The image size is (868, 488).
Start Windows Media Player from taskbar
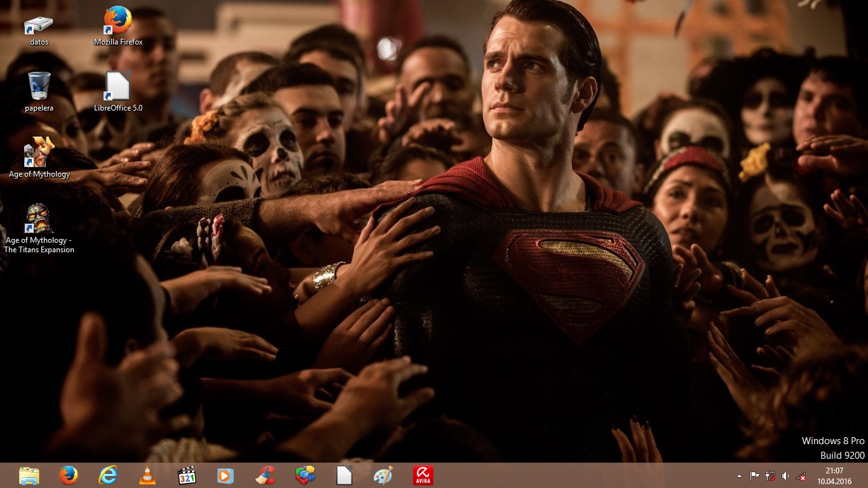click(x=226, y=475)
